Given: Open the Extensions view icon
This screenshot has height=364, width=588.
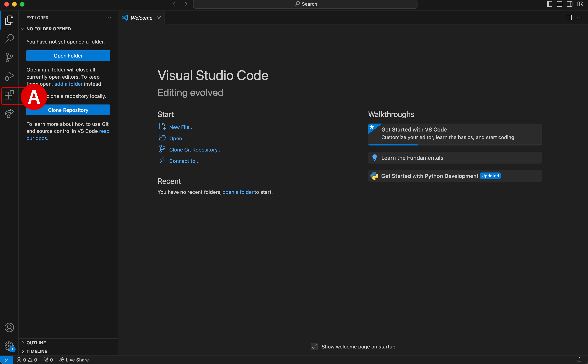Looking at the screenshot, I should click(9, 95).
